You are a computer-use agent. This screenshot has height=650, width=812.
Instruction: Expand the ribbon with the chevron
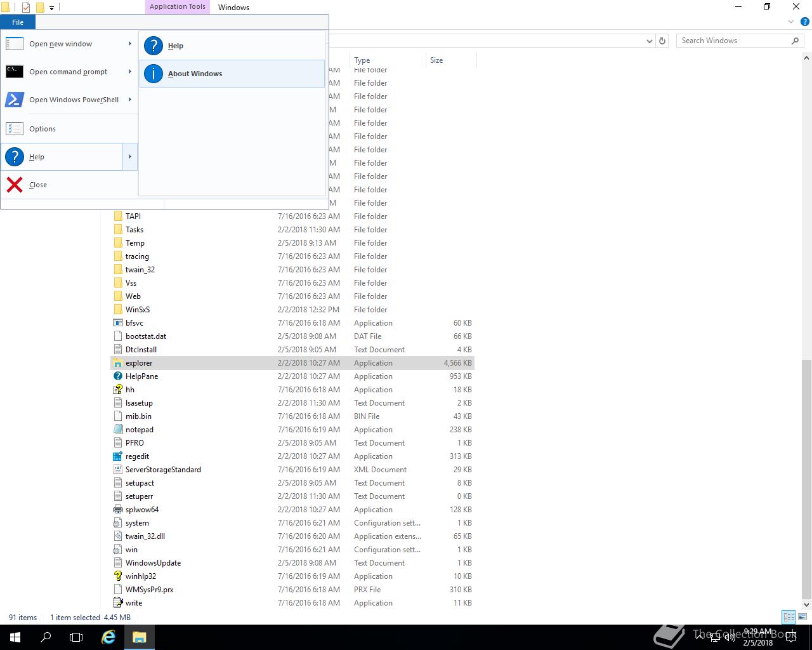[791, 22]
